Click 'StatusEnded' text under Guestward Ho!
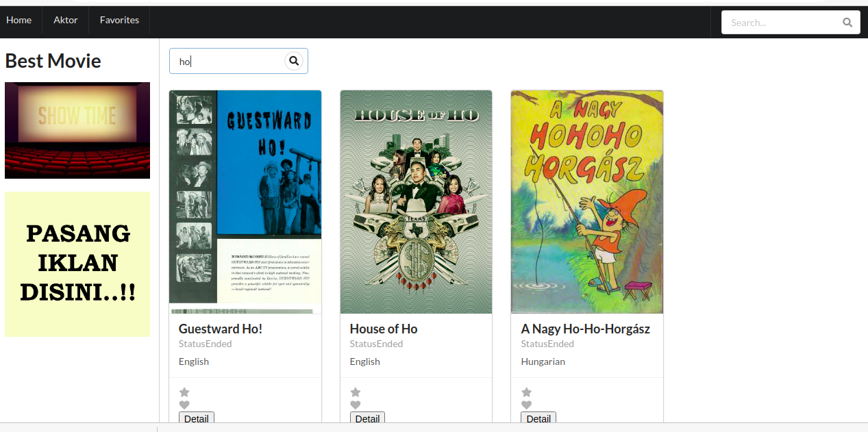This screenshot has width=868, height=432. pos(206,344)
